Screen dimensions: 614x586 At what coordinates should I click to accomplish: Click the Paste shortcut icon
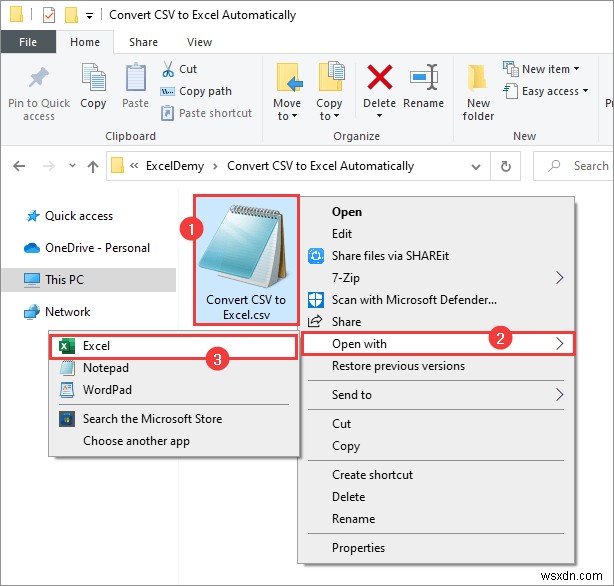pyautogui.click(x=167, y=113)
